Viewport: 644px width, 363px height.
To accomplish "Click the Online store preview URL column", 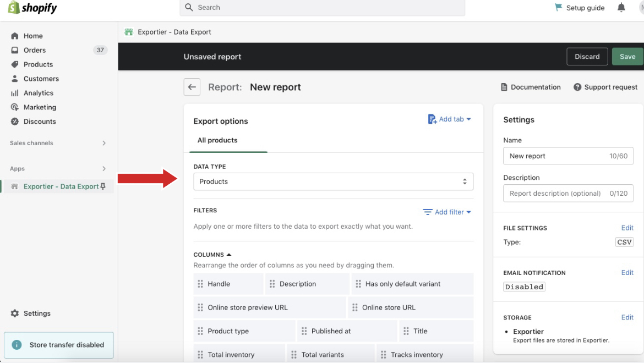I will click(x=269, y=307).
